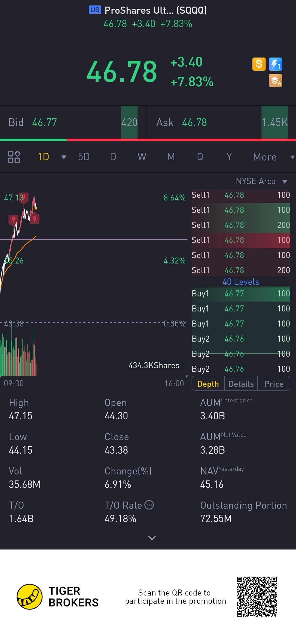
Task: Tap the Open 44.30 value
Action: [x=116, y=416]
